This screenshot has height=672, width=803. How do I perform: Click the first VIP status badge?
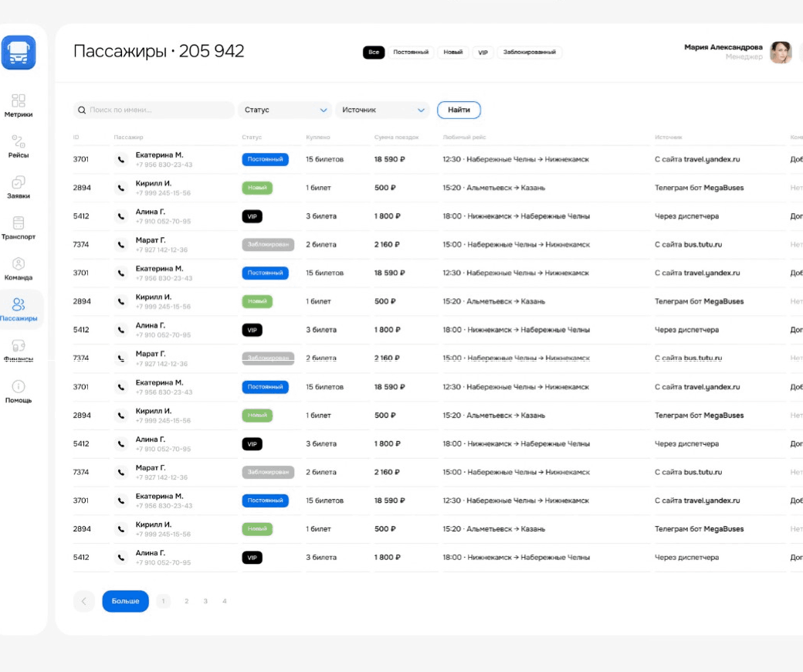[252, 216]
